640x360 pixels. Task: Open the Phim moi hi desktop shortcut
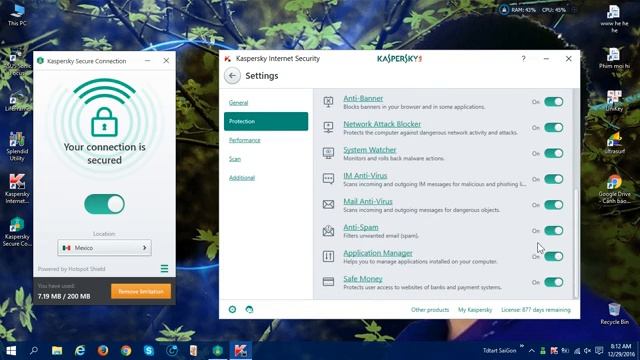pyautogui.click(x=614, y=58)
